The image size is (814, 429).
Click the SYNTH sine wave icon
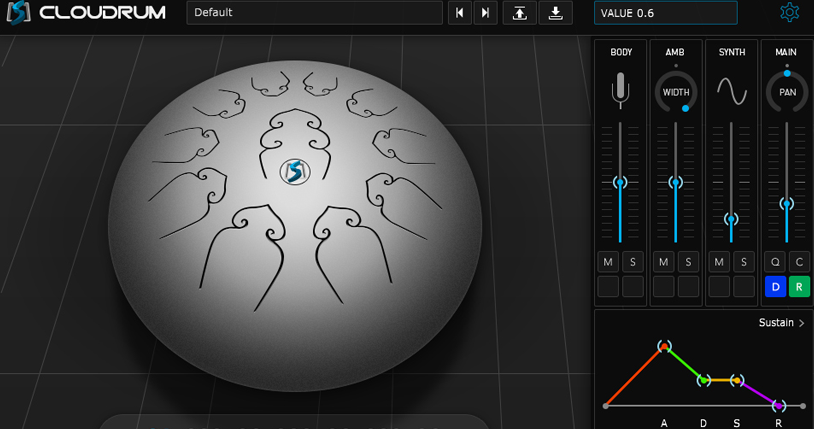731,92
